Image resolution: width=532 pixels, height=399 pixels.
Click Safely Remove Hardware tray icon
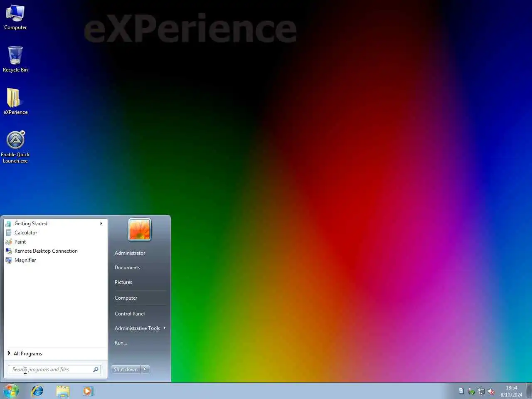pos(471,391)
